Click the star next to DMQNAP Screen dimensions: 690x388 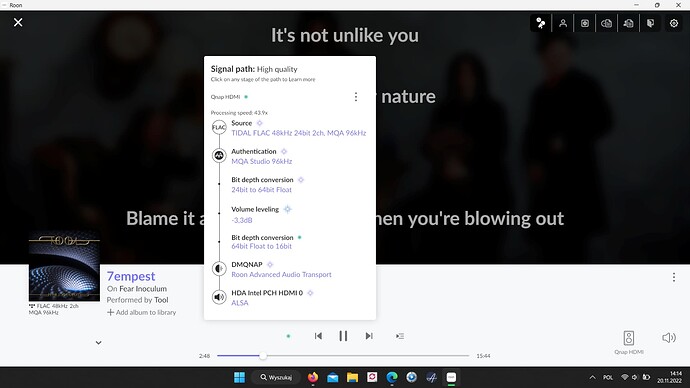coord(270,264)
